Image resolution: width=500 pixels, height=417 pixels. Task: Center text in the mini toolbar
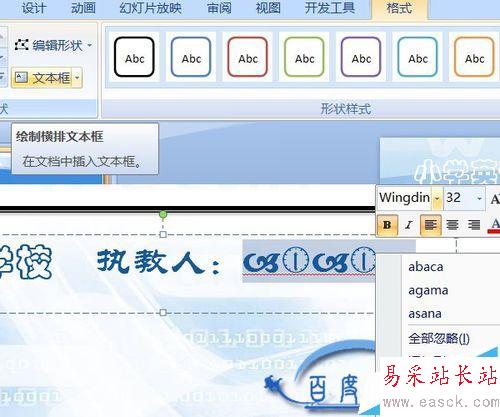click(x=452, y=225)
